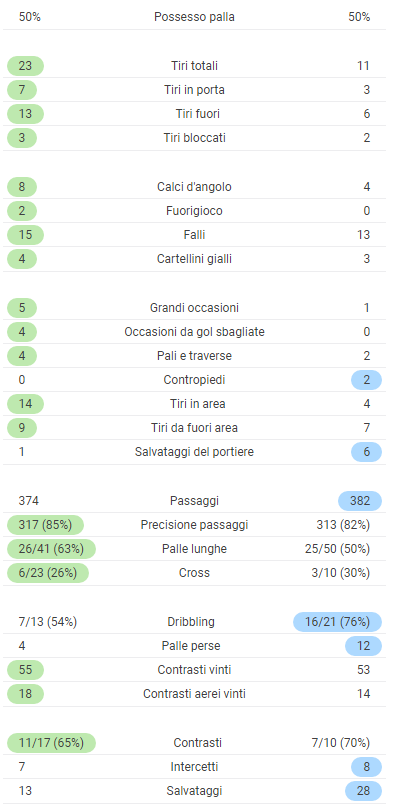Click the green 23 badge for Tiri totali
394x810 pixels.
(x=25, y=66)
